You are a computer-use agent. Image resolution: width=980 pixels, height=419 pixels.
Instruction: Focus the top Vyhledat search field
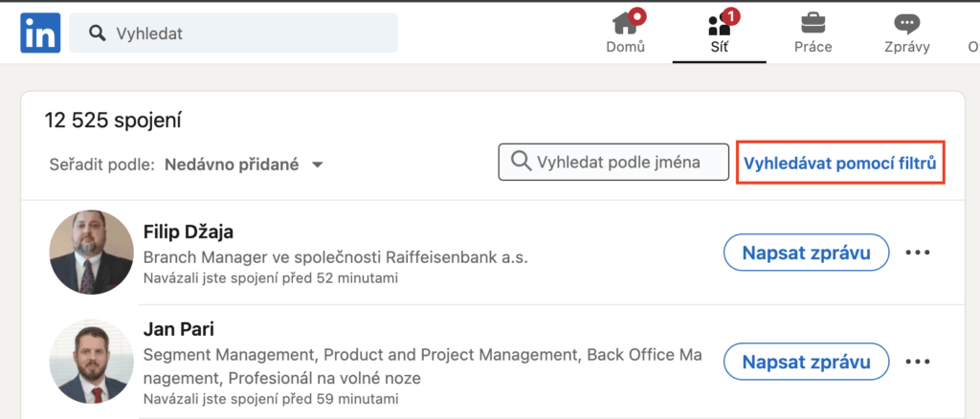(234, 33)
